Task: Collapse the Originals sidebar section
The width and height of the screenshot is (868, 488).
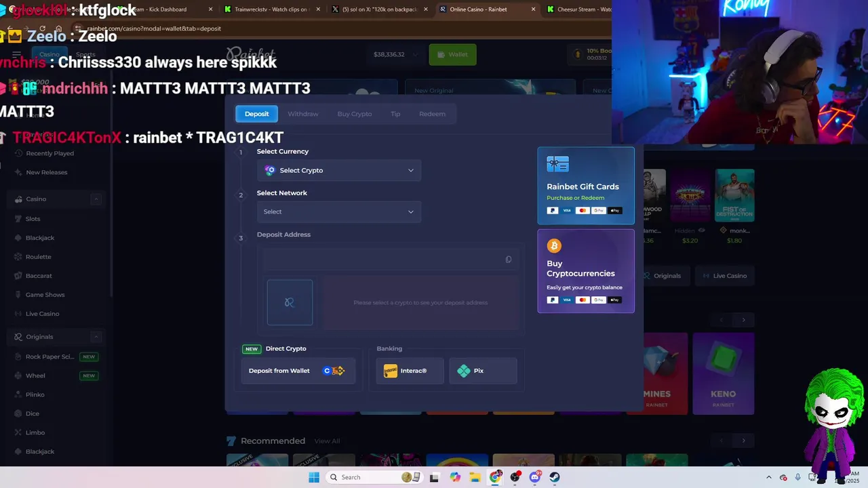Action: coord(96,337)
